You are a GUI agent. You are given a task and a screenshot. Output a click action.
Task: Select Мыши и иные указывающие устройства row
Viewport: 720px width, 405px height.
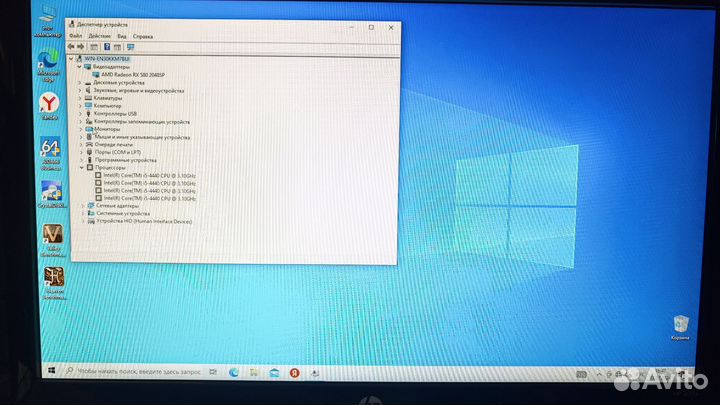point(142,137)
